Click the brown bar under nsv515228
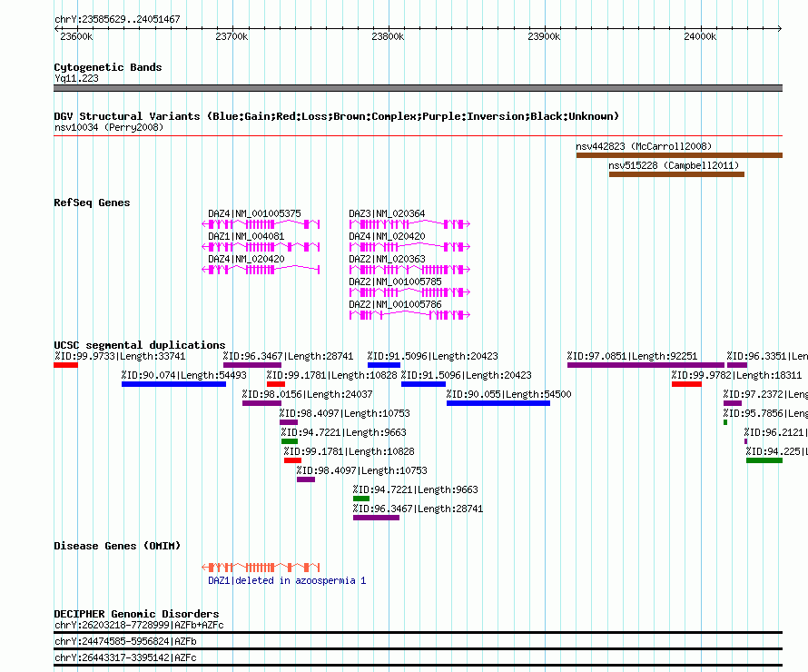 (676, 174)
